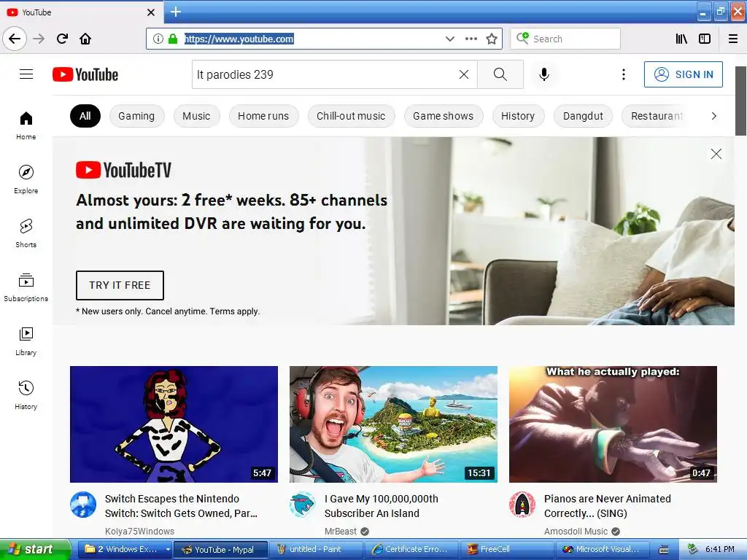Image resolution: width=747 pixels, height=560 pixels.
Task: Open the Kolya75Windows channel name link
Action: pos(139,532)
